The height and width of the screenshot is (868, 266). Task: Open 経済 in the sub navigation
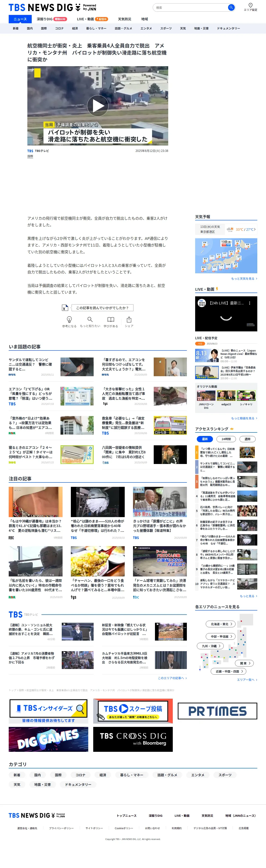click(x=75, y=28)
